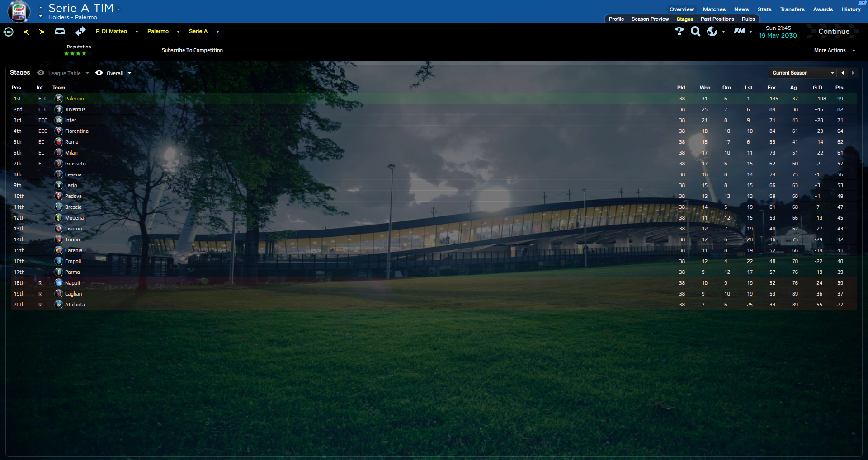This screenshot has width=868, height=460.
Task: Click the Atalanta club badge
Action: click(59, 305)
